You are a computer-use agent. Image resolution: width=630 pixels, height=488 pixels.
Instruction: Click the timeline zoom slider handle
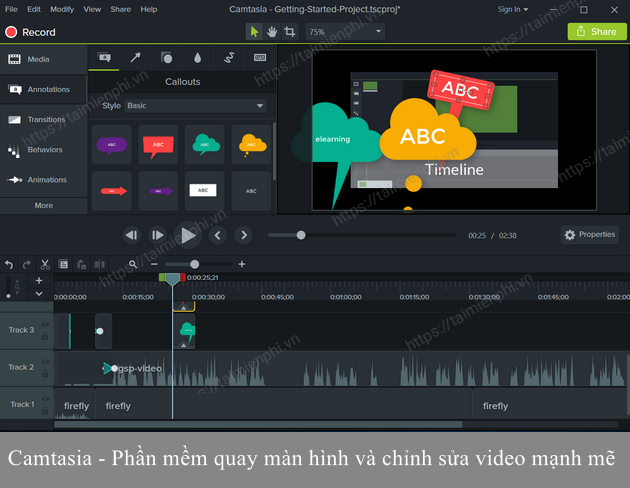click(195, 265)
